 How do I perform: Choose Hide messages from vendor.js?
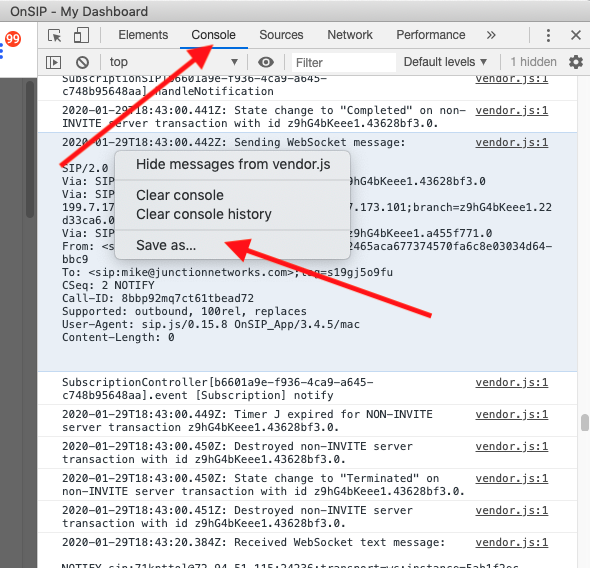coord(233,164)
